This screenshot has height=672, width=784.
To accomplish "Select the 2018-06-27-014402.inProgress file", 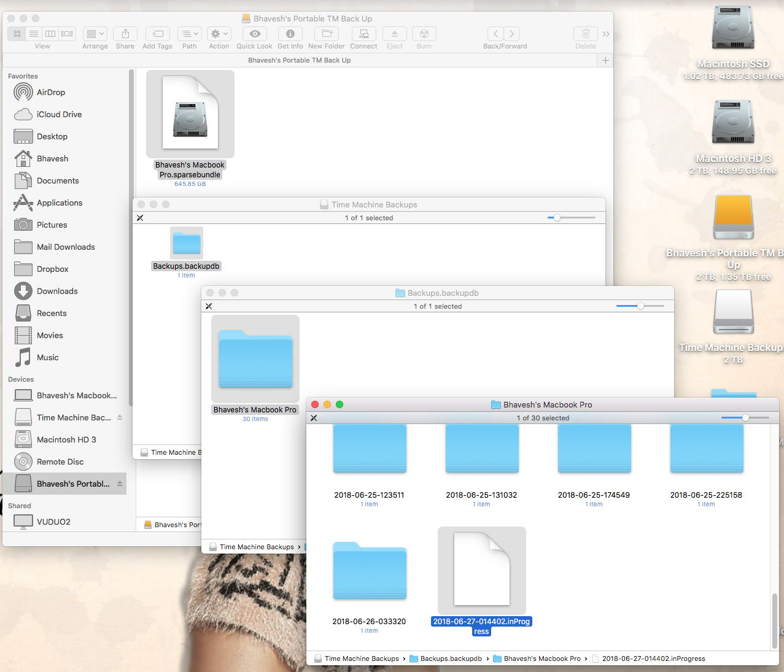I will tap(482, 571).
